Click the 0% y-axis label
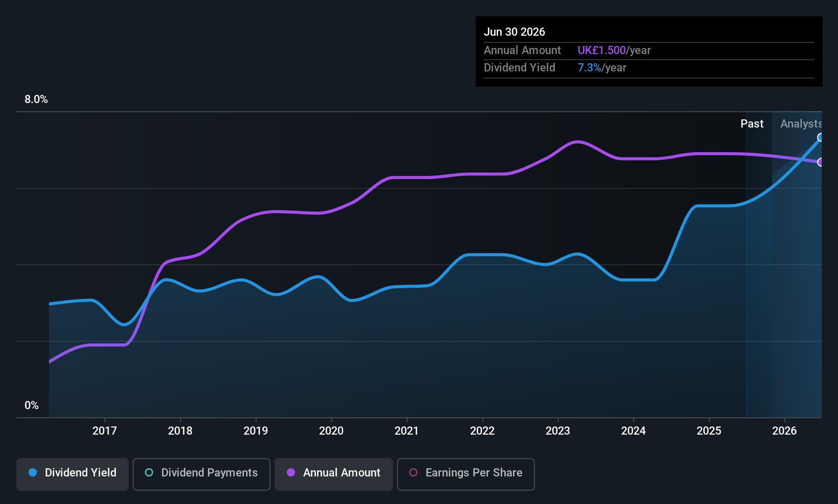 click(32, 406)
